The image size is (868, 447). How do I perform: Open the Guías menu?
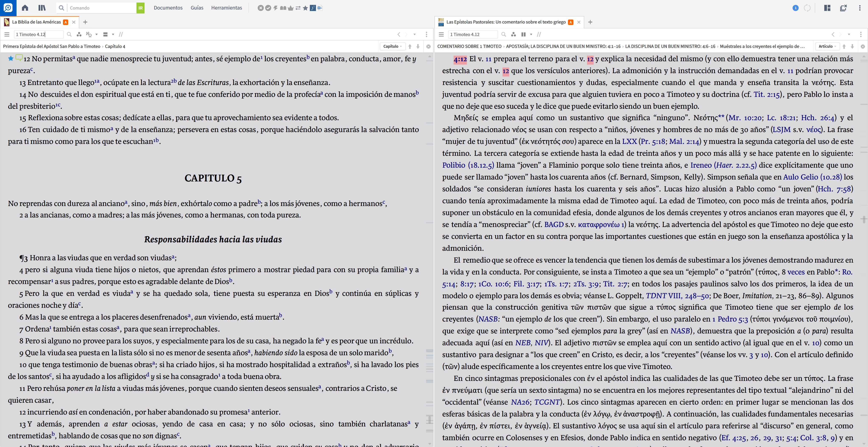pyautogui.click(x=197, y=8)
